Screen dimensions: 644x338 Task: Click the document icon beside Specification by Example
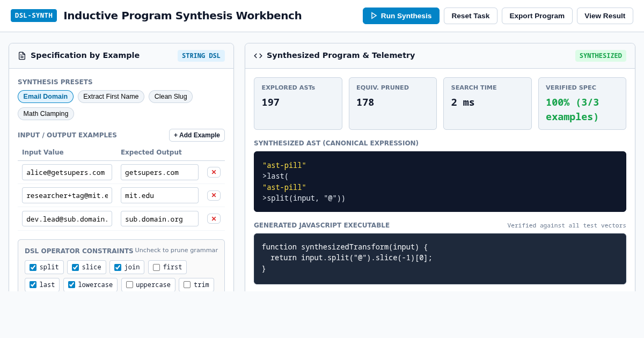[22, 56]
